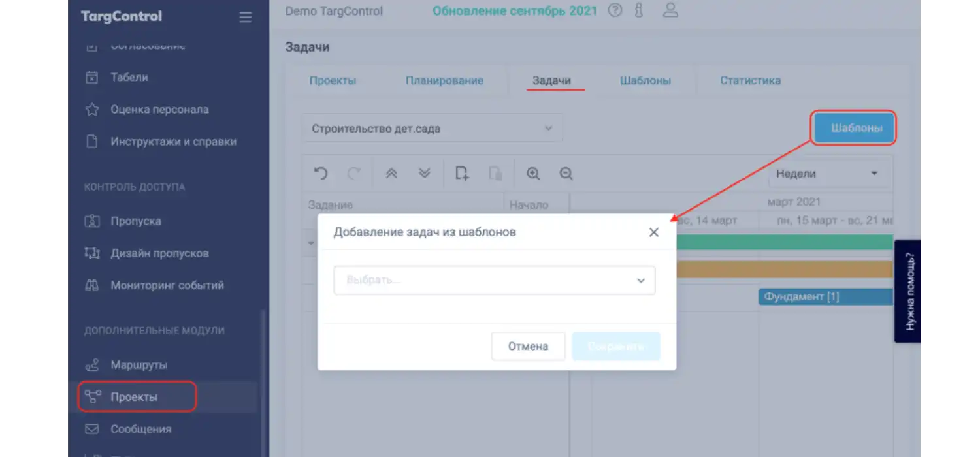Collapse the sidebar with the hamburger icon
The image size is (980, 457).
(x=245, y=17)
